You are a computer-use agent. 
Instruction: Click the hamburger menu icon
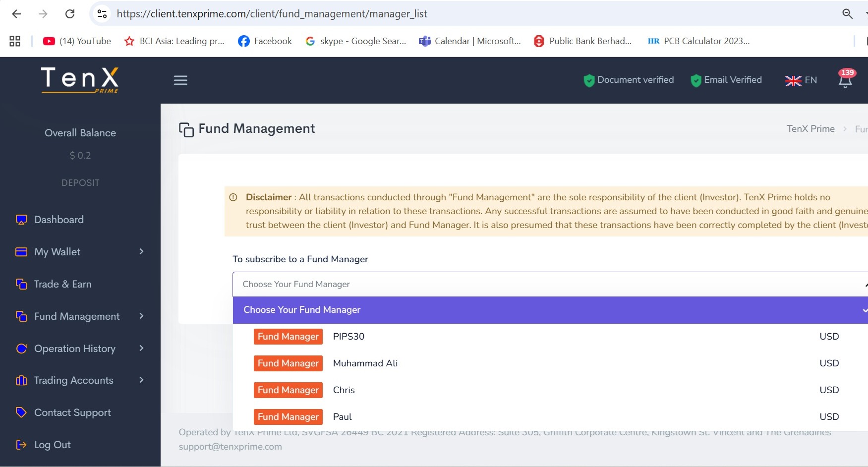point(180,80)
